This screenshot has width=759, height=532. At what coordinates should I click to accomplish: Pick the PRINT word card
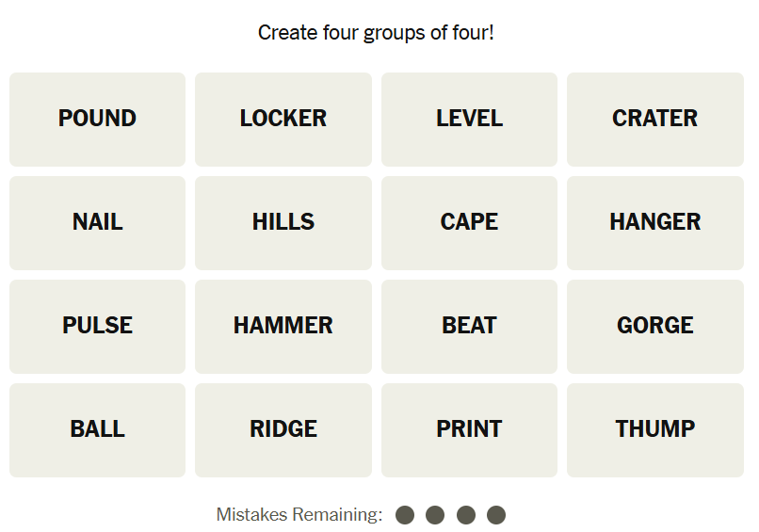click(469, 429)
